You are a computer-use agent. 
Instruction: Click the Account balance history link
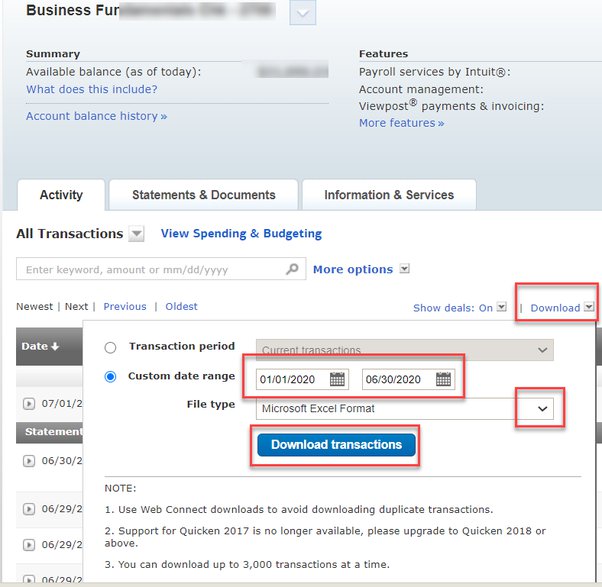point(96,116)
